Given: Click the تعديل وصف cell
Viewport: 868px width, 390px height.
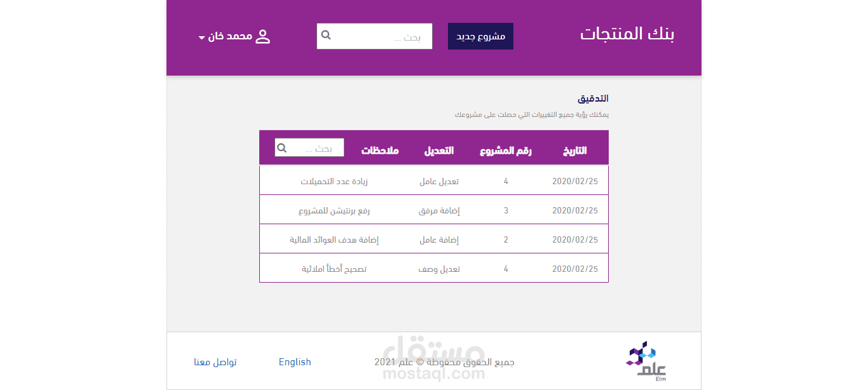Looking at the screenshot, I should (x=439, y=269).
